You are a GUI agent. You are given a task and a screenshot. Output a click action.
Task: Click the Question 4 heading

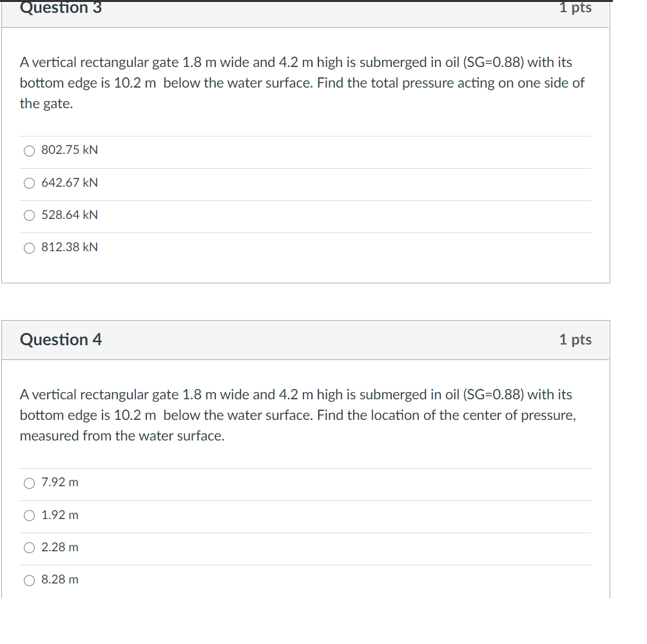tap(61, 339)
